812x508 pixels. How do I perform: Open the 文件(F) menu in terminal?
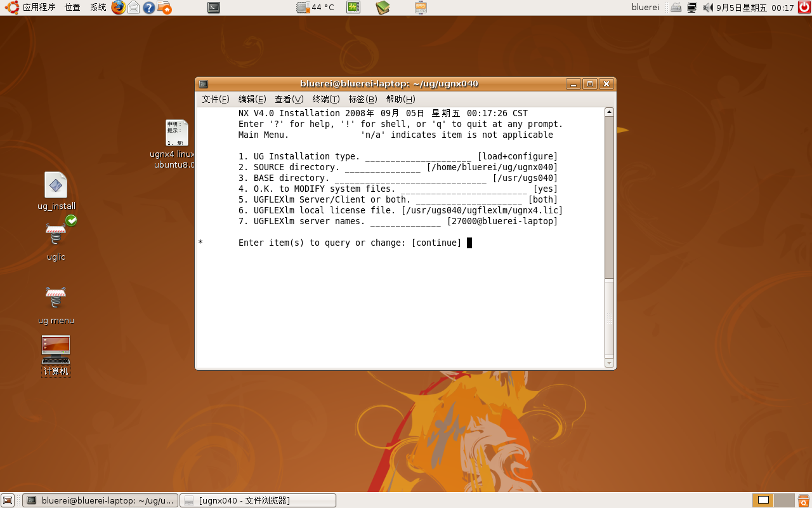point(216,99)
